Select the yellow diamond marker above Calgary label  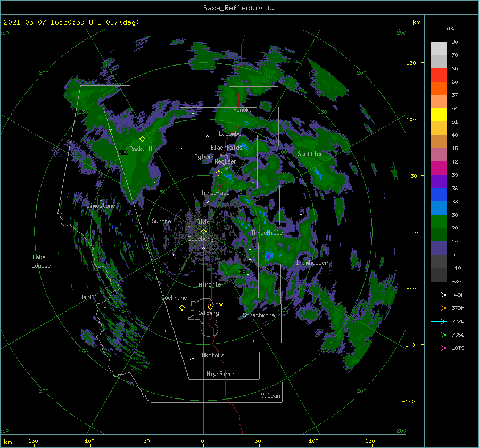[x=210, y=307]
